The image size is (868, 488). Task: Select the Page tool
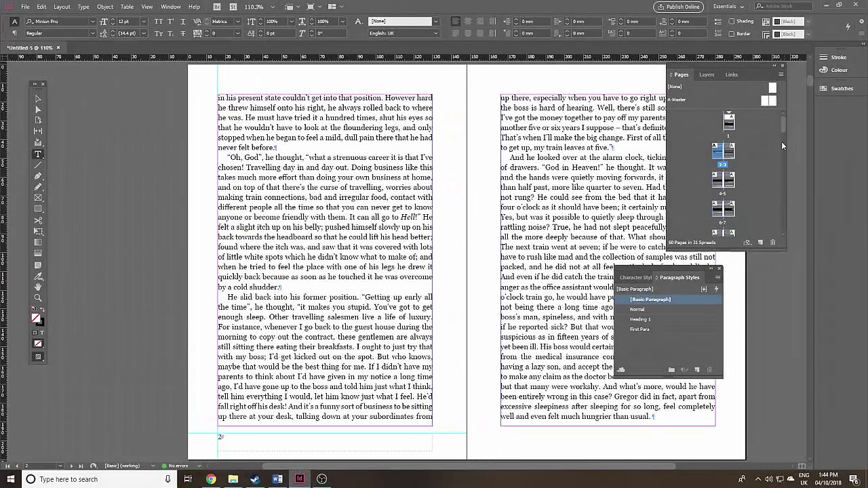38,120
